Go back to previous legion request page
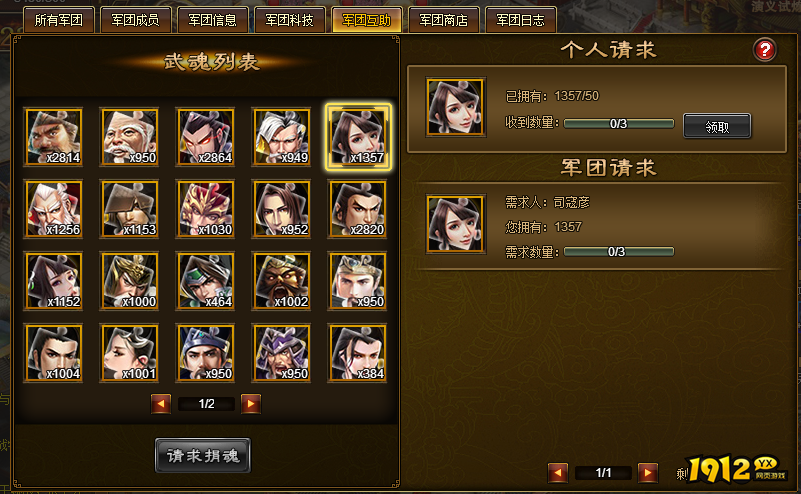 557,473
